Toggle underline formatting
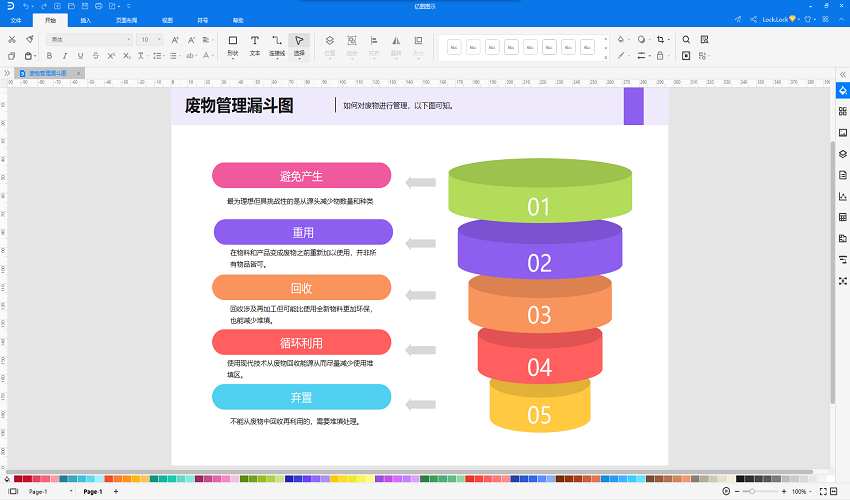 point(80,56)
